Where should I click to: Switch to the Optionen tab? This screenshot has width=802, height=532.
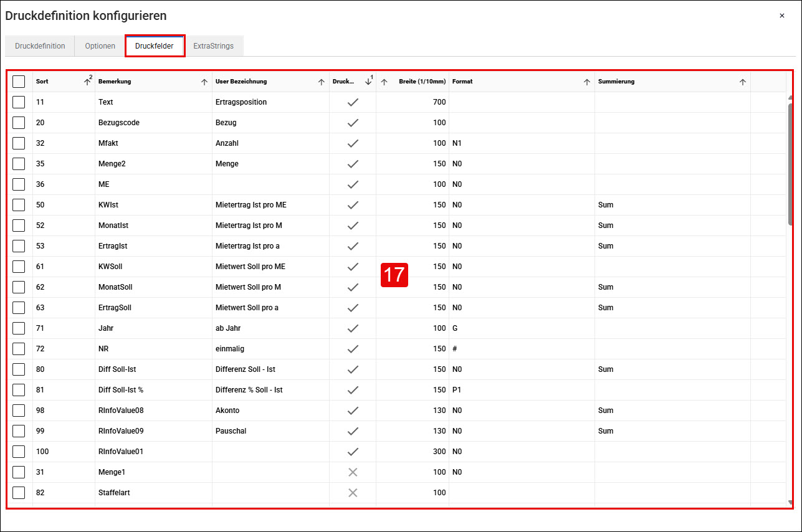click(x=100, y=46)
